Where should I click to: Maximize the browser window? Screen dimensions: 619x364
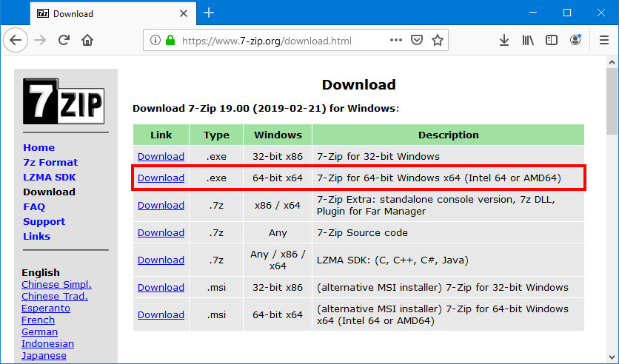[567, 13]
